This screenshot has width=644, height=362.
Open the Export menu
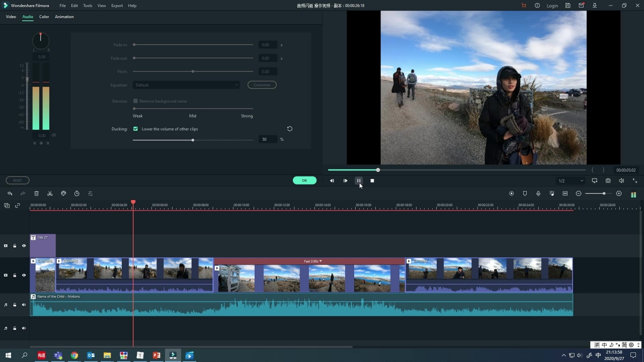117,6
